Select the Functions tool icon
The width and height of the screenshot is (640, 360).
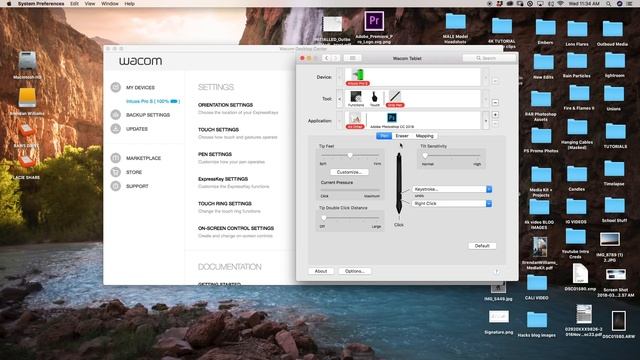[x=356, y=99]
